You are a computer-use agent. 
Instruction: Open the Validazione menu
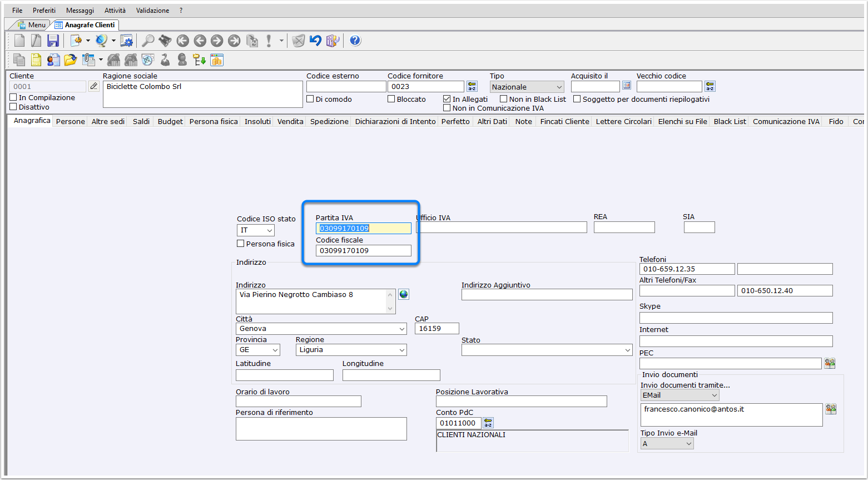[x=152, y=11]
